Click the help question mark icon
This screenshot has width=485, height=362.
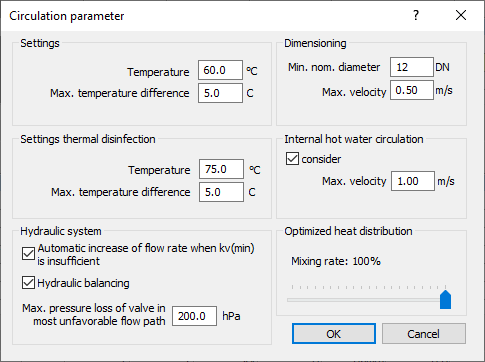[416, 15]
